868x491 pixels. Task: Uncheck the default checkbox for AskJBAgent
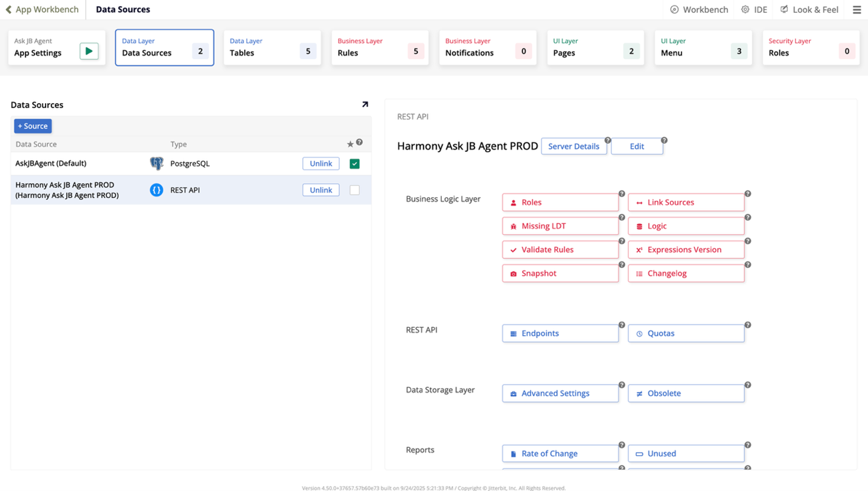click(354, 164)
